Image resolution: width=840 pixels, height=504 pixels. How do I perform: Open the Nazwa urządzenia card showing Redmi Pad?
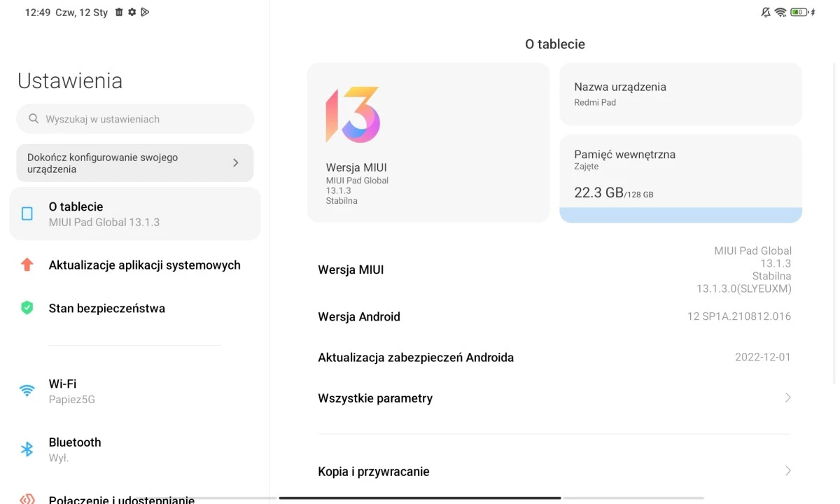pyautogui.click(x=680, y=94)
